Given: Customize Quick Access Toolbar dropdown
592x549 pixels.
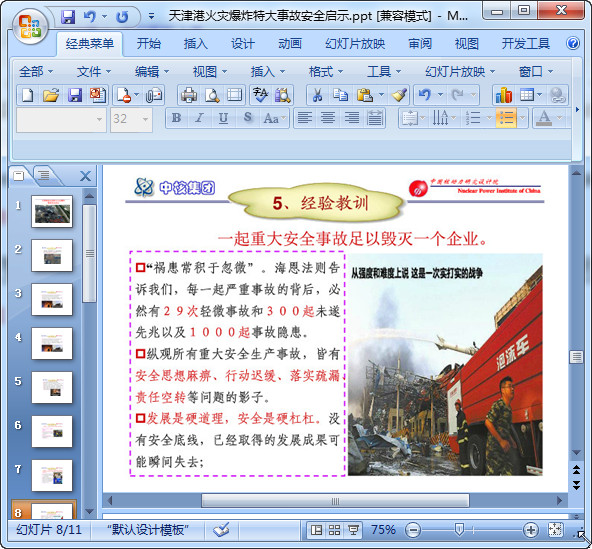Looking at the screenshot, I should click(x=151, y=16).
